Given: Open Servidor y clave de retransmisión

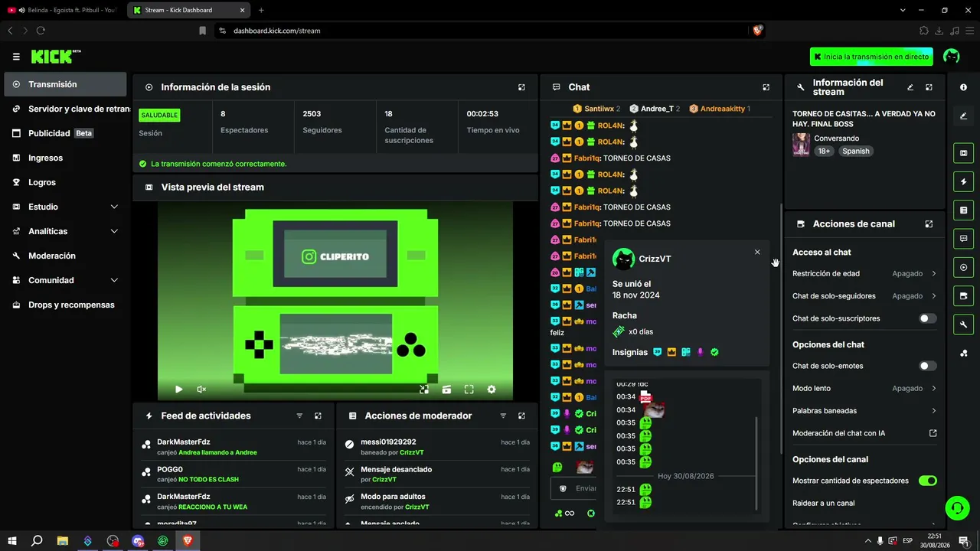Looking at the screenshot, I should point(65,109).
